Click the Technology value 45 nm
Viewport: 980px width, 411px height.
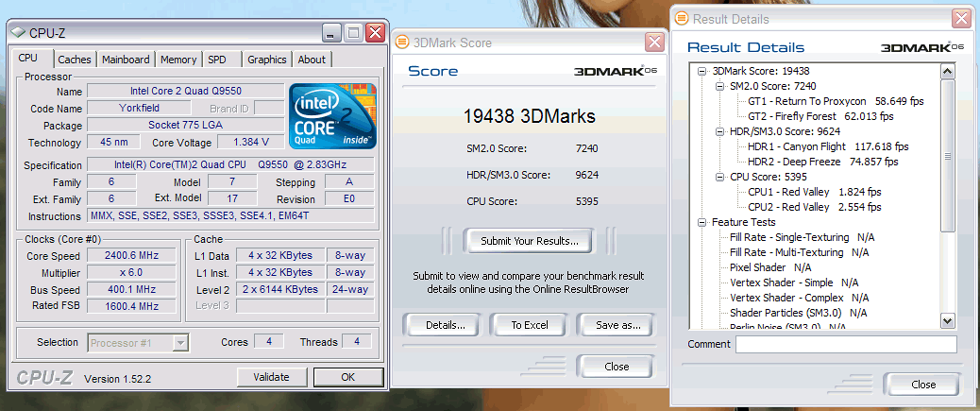(x=113, y=142)
